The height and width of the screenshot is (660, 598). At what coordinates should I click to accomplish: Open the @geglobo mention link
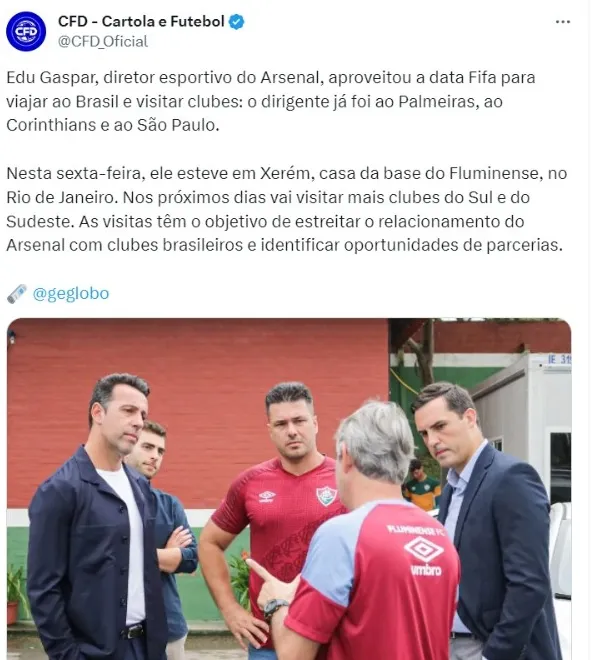[x=71, y=293]
